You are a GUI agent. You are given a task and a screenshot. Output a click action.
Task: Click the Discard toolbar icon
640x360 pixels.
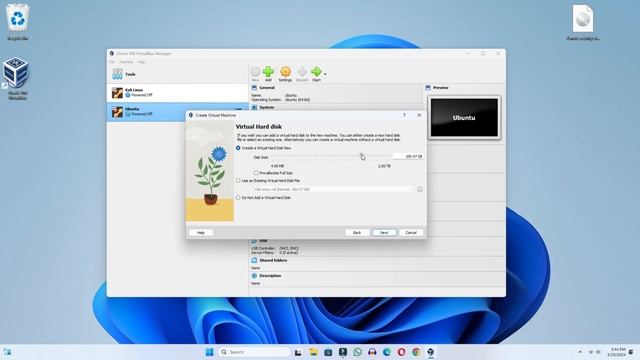click(302, 74)
